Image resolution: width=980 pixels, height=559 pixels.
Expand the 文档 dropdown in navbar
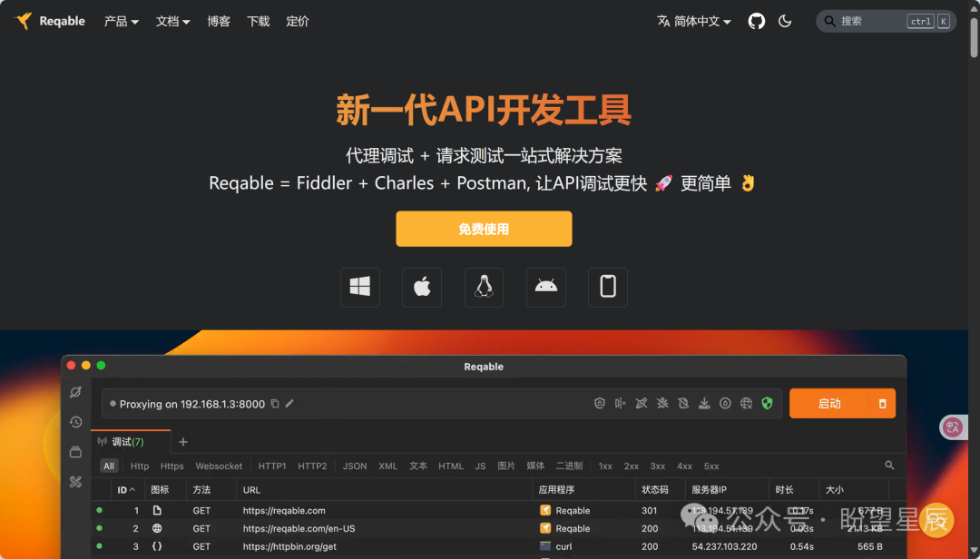[x=173, y=21]
